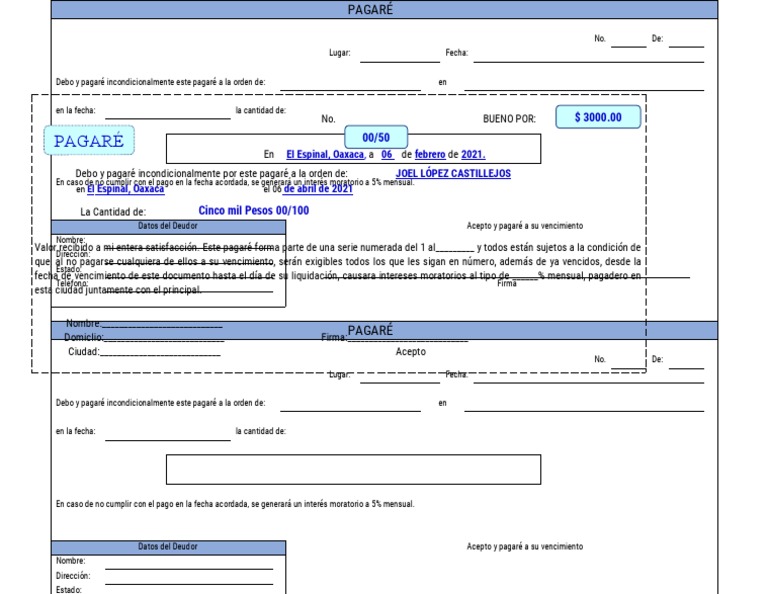This screenshot has width=768, height=594.
Task: Click the 00/50 number box
Action: click(376, 137)
